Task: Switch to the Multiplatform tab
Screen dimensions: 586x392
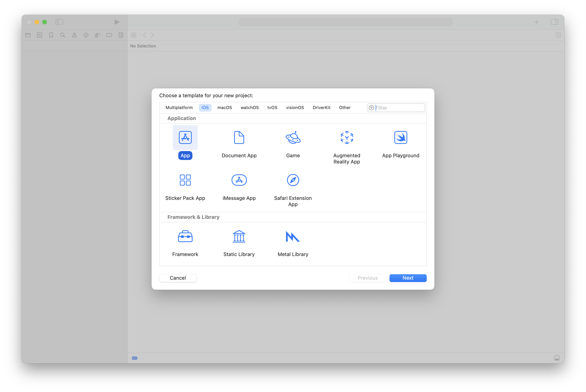Action: coord(179,107)
